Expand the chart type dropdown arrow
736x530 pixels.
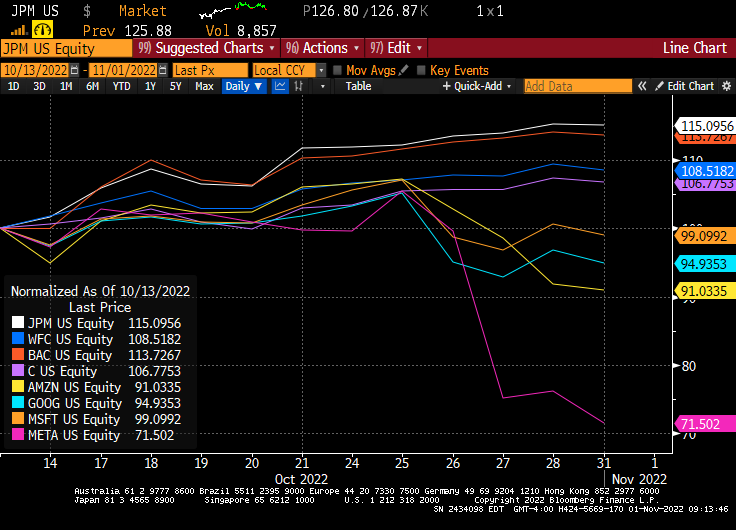coord(322,86)
